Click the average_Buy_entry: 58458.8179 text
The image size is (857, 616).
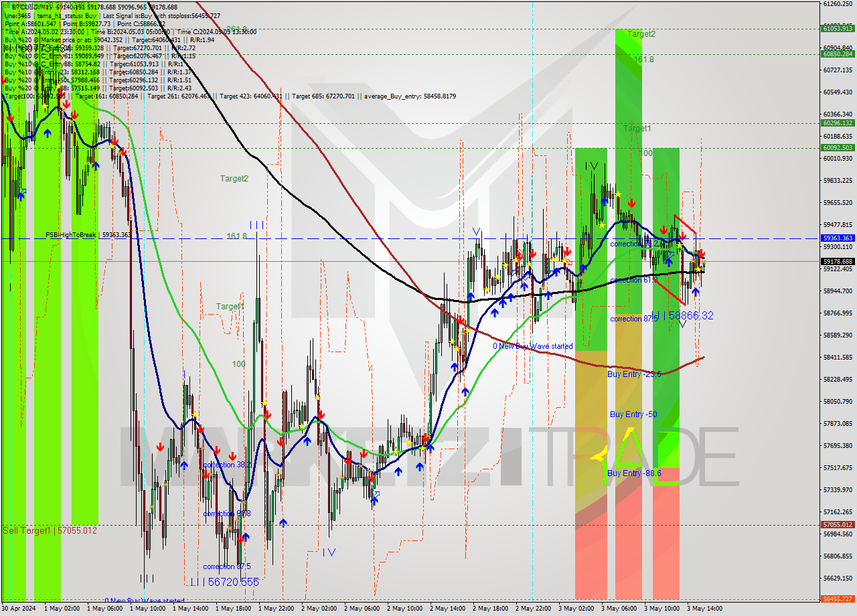click(410, 96)
